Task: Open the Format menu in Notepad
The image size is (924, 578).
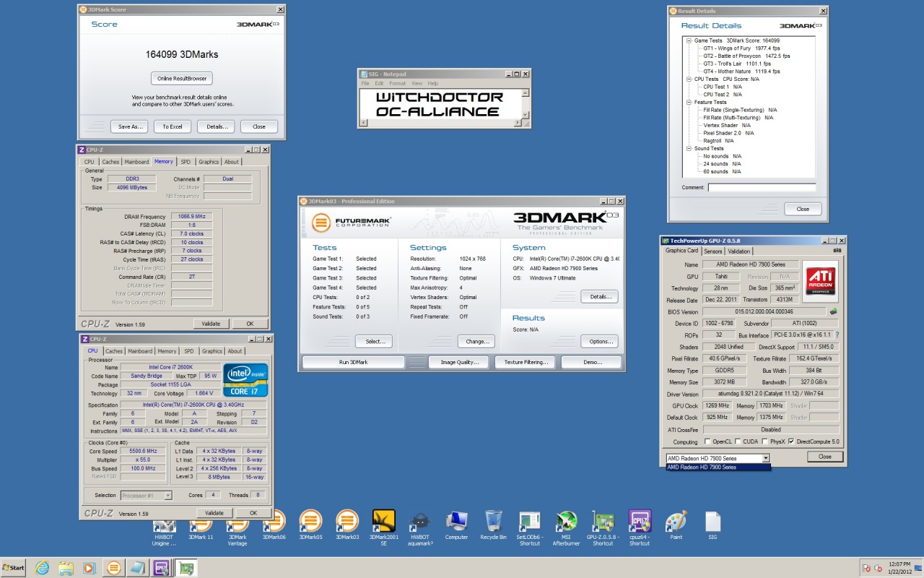Action: [397, 84]
